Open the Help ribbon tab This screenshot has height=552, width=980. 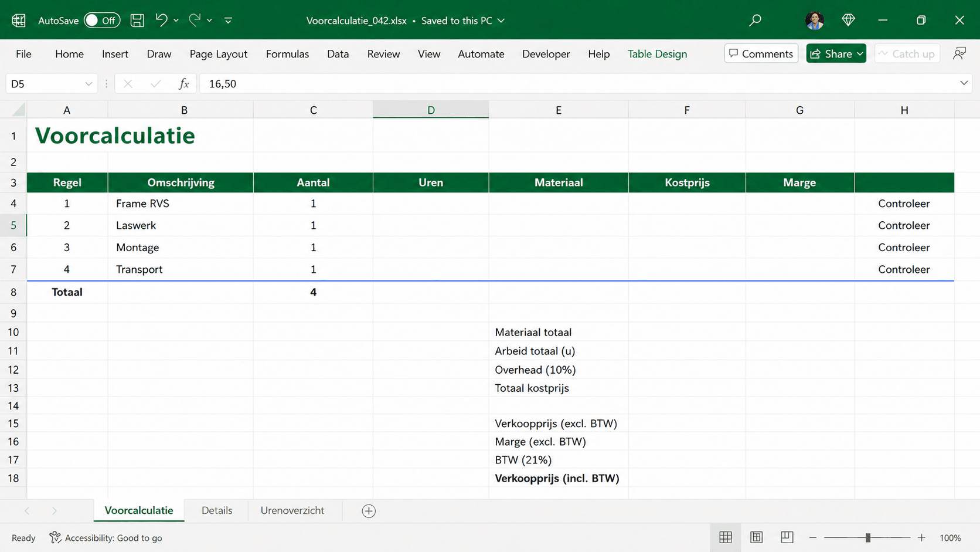pos(599,54)
